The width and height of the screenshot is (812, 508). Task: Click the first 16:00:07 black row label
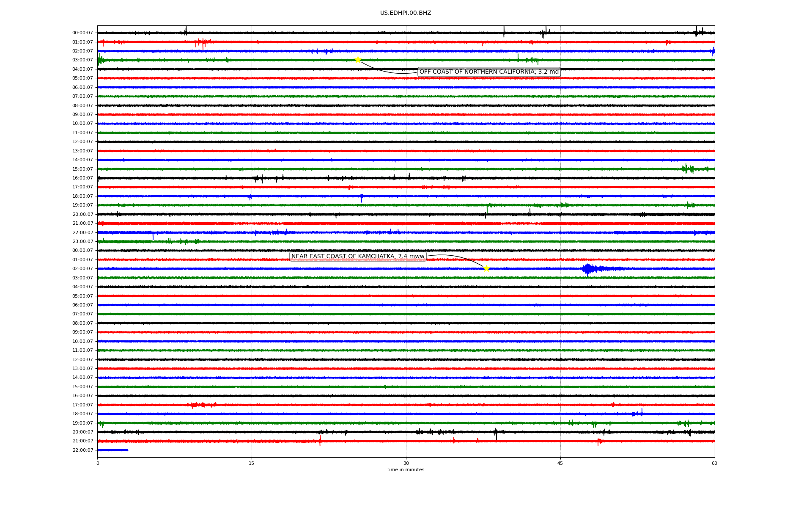pos(82,178)
